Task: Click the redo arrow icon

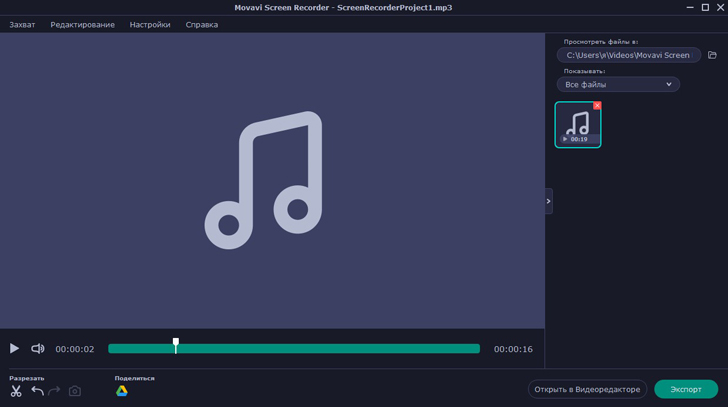Action: pyautogui.click(x=55, y=391)
